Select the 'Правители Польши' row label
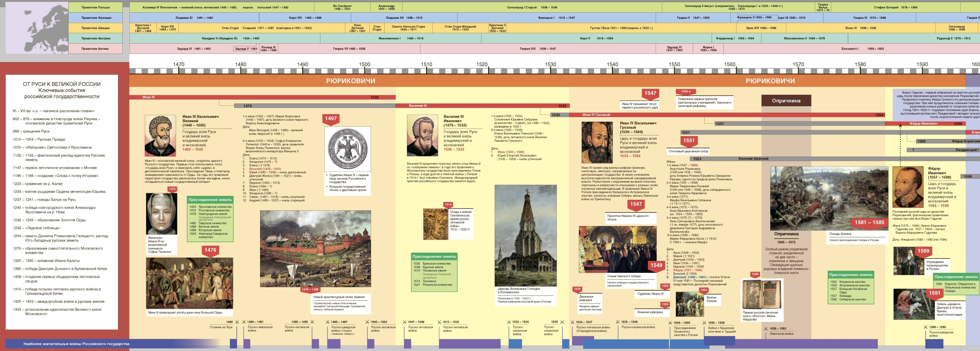 [x=96, y=7]
